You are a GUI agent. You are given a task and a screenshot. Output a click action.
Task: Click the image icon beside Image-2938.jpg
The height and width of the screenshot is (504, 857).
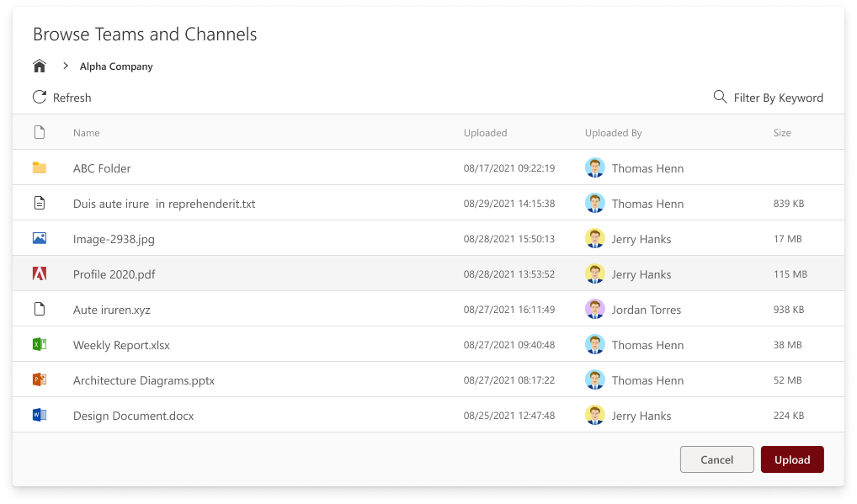pos(40,238)
